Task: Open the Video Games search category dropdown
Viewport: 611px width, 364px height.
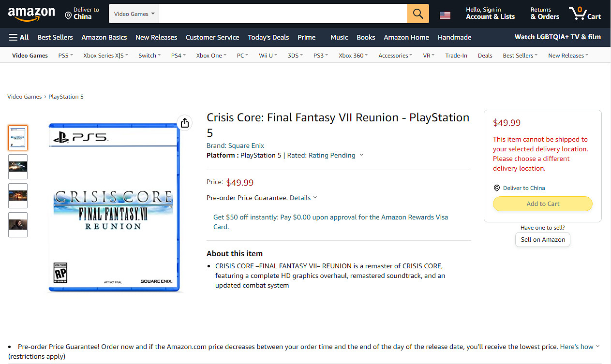Action: (134, 14)
